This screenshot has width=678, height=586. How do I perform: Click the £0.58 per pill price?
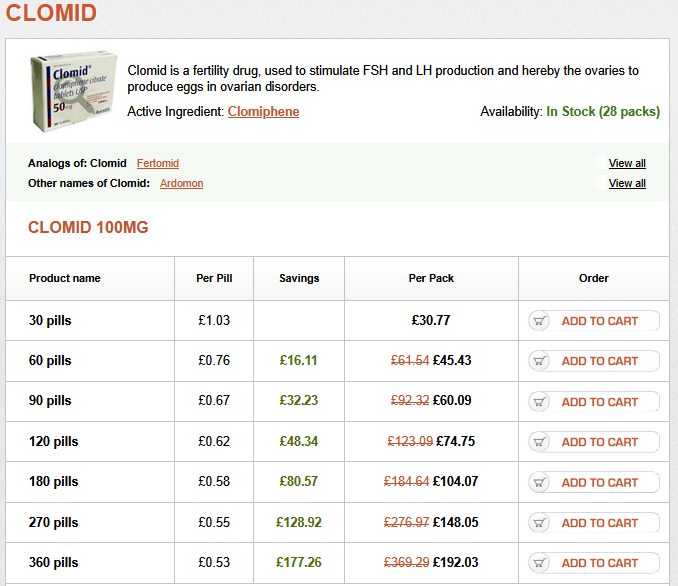214,481
